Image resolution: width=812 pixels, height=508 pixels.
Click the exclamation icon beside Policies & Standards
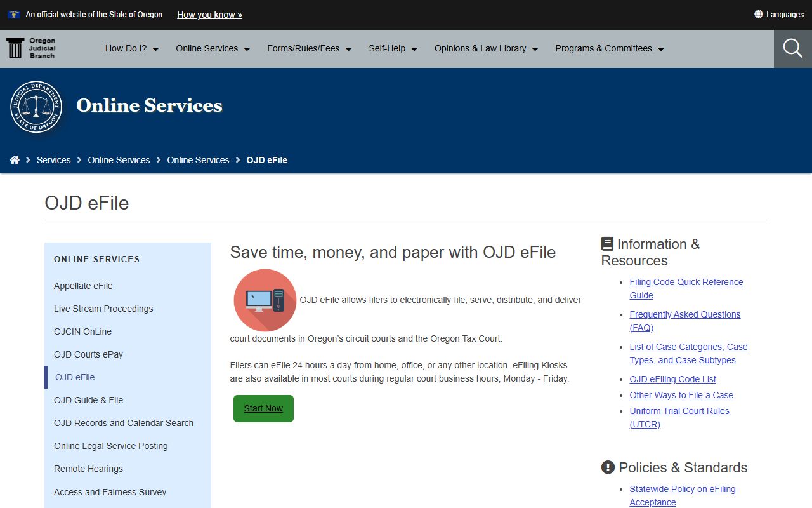coord(608,467)
